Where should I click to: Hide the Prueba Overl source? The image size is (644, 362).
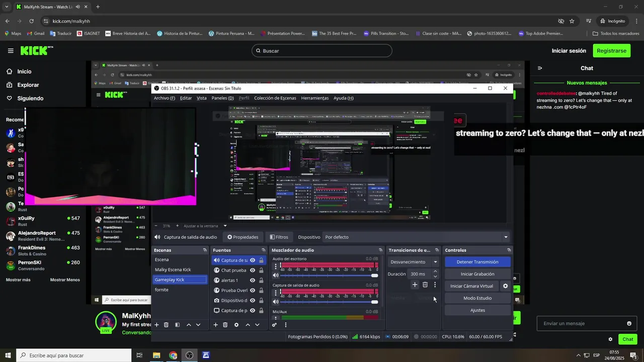tap(253, 290)
